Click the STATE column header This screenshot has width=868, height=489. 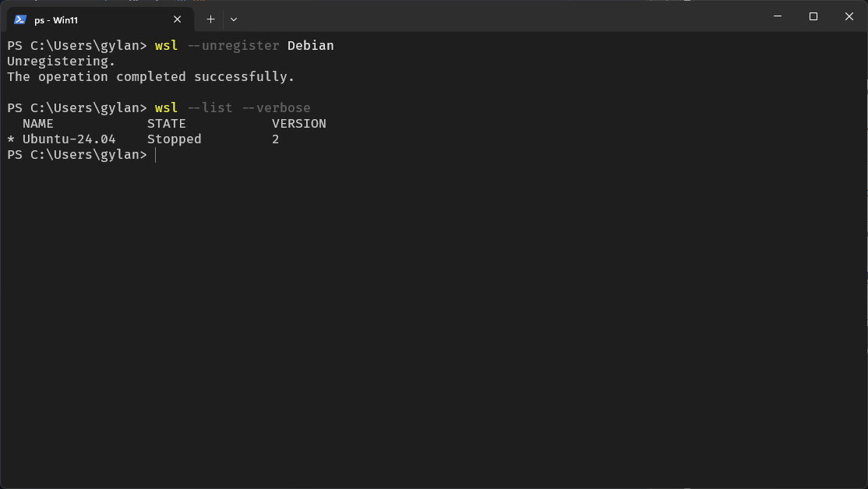(x=166, y=124)
